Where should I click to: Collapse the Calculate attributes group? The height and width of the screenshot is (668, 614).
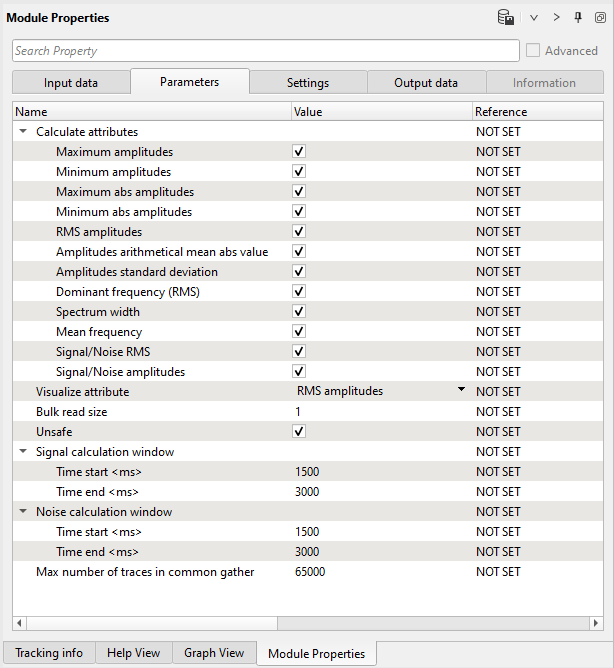point(23,132)
